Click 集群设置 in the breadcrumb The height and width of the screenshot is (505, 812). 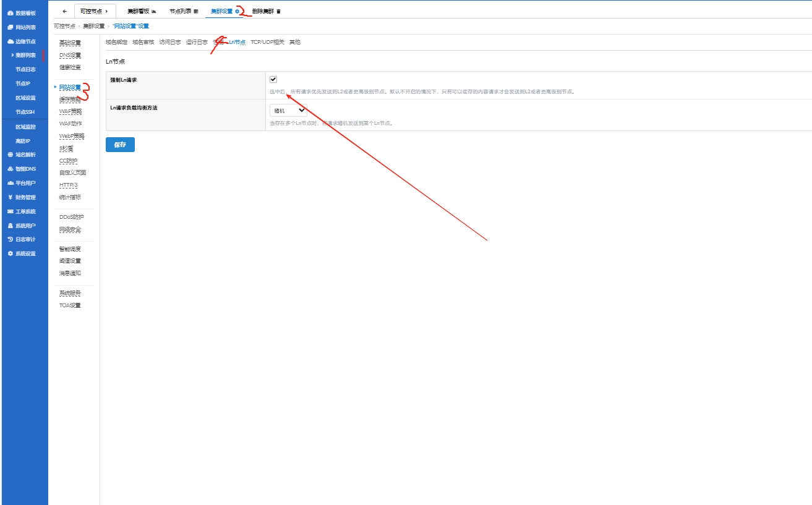pyautogui.click(x=94, y=26)
